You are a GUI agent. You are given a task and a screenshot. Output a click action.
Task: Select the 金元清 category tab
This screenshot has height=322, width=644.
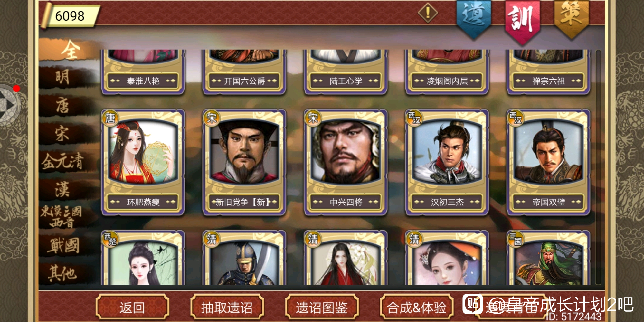63,161
